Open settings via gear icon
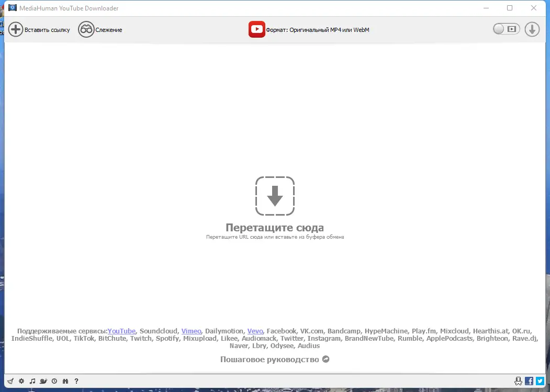The width and height of the screenshot is (550, 392). [21, 381]
